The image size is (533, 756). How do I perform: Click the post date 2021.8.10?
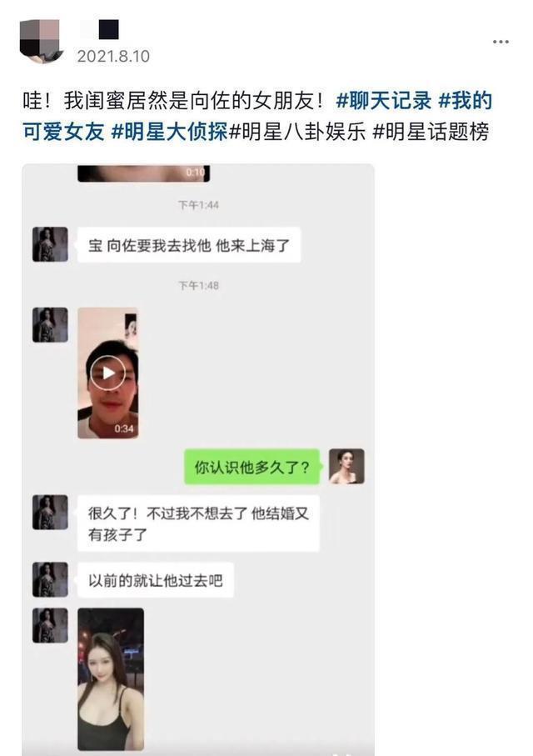pos(113,57)
